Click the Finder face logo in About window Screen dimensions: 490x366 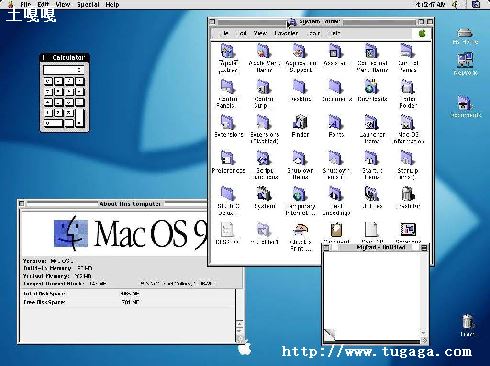(x=71, y=233)
